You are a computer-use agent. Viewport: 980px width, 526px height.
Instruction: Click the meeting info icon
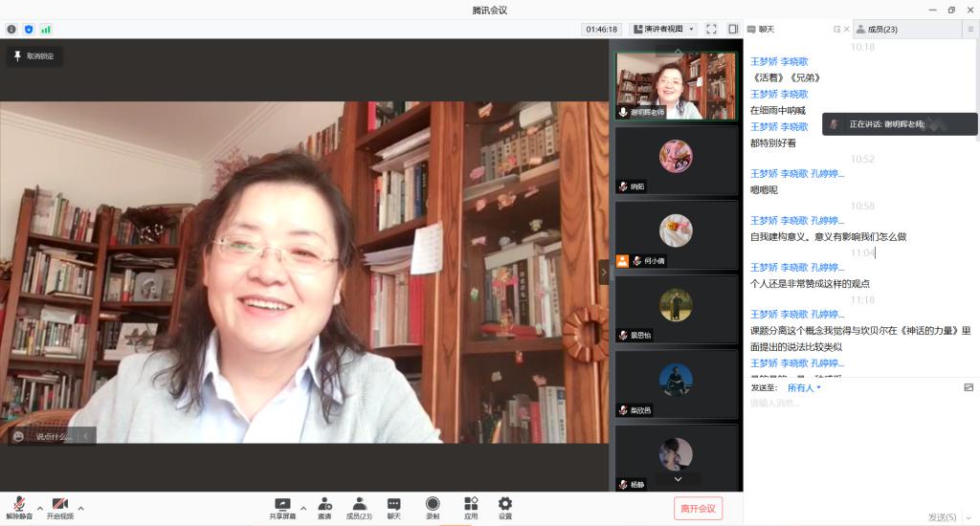point(11,30)
